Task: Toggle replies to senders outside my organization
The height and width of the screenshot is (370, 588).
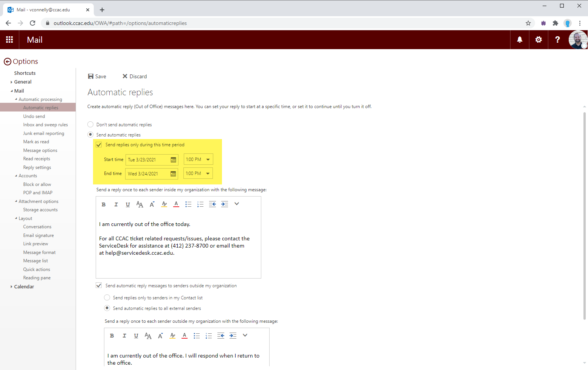Action: point(99,285)
